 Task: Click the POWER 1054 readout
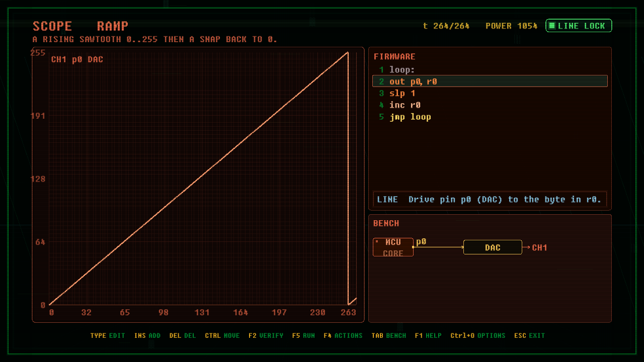coord(512,26)
